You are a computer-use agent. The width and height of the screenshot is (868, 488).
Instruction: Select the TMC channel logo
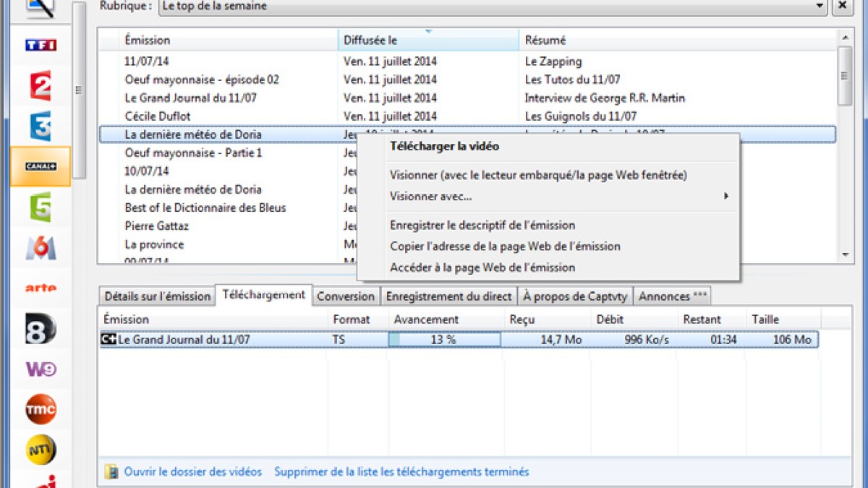[x=41, y=409]
